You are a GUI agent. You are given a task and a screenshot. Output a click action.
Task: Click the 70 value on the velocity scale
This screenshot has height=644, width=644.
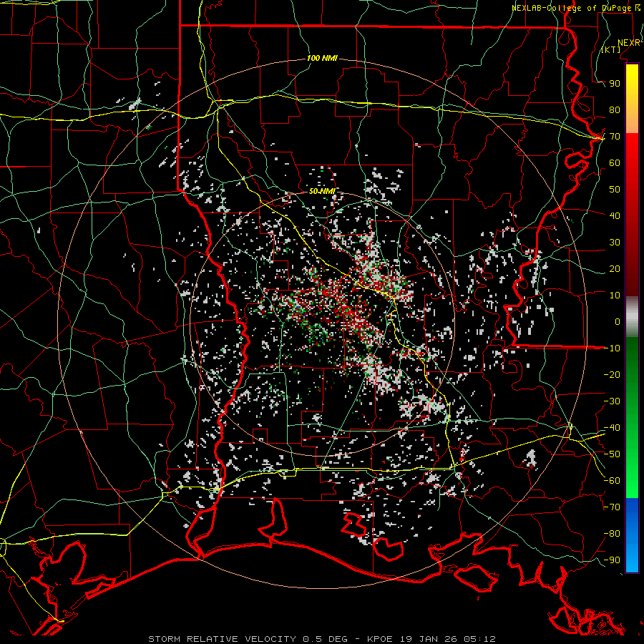click(615, 137)
